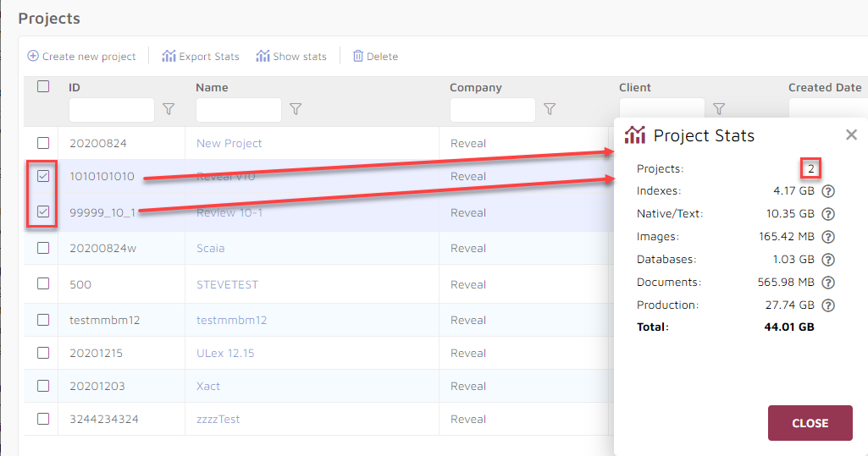The image size is (868, 456).
Task: Open the ULex 12.15 project link
Action: (x=225, y=353)
